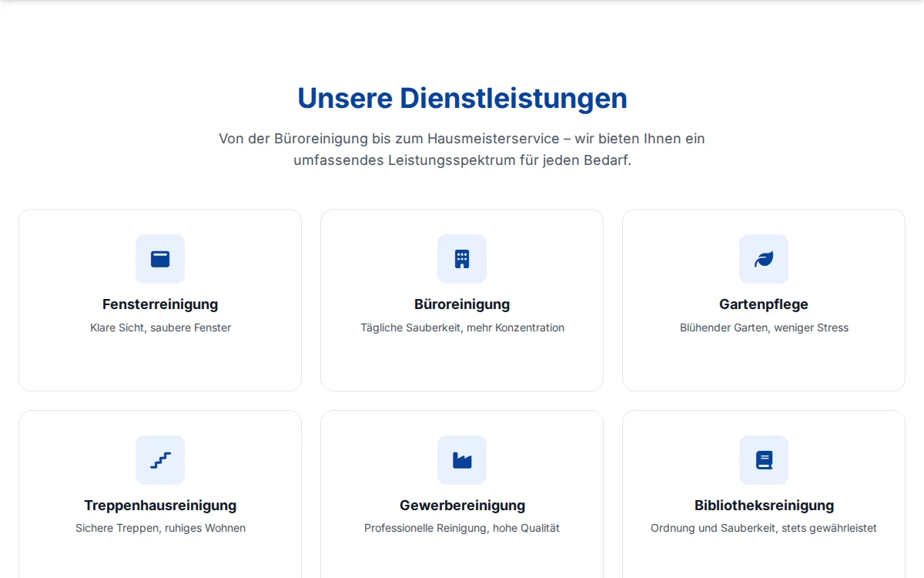The width and height of the screenshot is (924, 578).
Task: Click the window icon above Fensterreinigung
Action: pos(160,259)
